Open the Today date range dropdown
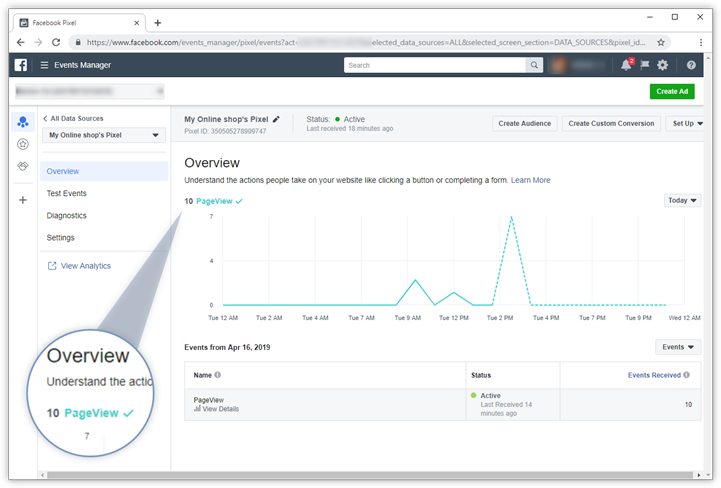721x488 pixels. 682,200
